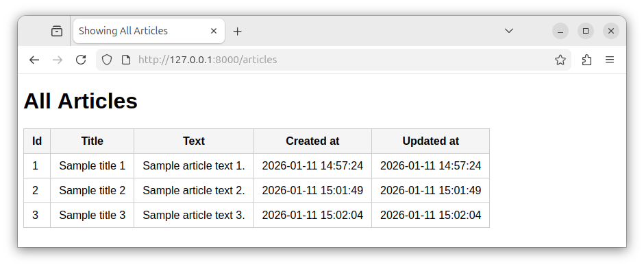This screenshot has height=267, width=644.
Task: Click the Title column header
Action: (x=92, y=141)
